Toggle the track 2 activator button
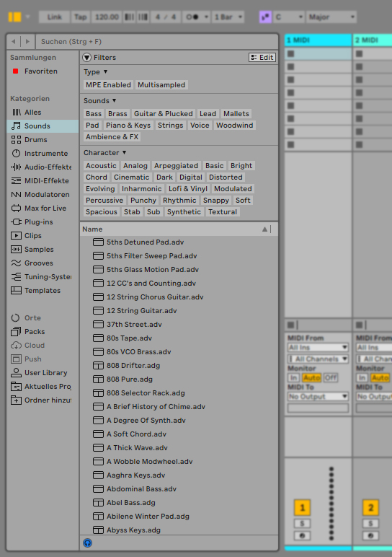 pos(370,508)
